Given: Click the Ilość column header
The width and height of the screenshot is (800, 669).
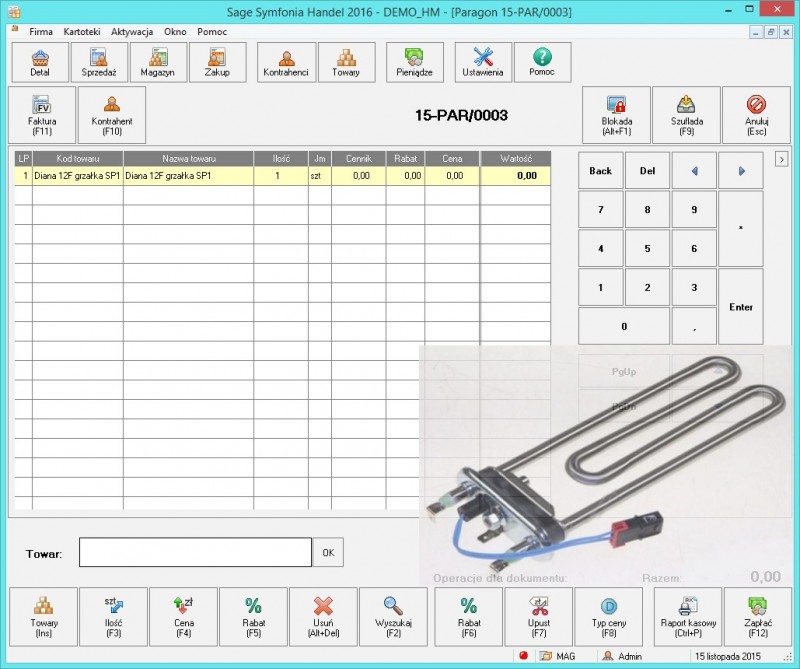Looking at the screenshot, I should (x=281, y=159).
